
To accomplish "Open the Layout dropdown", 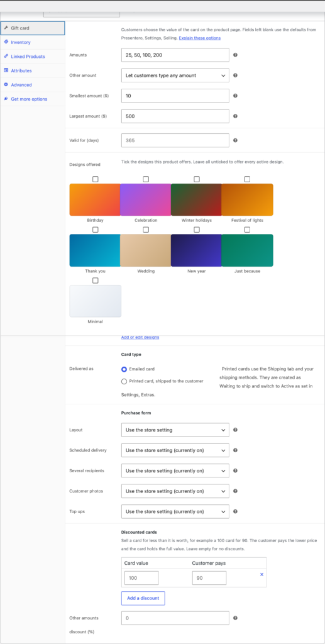I will [x=175, y=430].
